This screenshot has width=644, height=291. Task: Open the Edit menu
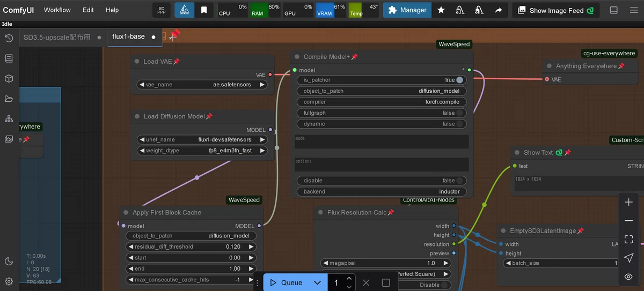pyautogui.click(x=89, y=10)
